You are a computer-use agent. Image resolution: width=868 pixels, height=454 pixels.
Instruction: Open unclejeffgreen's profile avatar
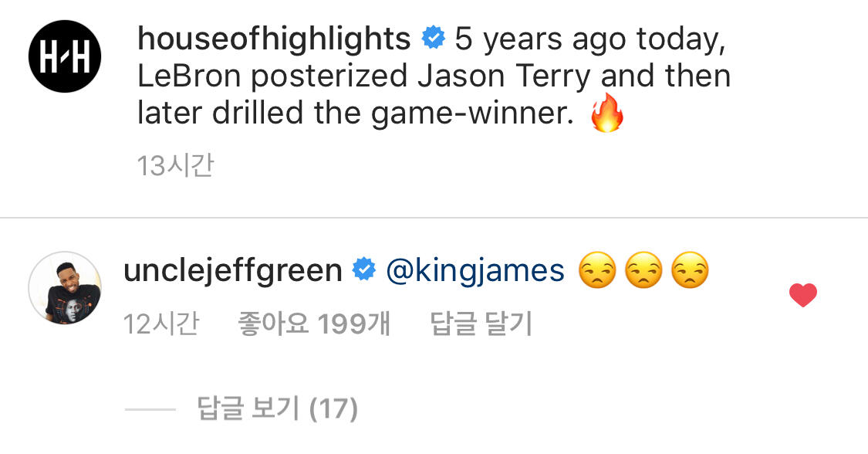(65, 288)
